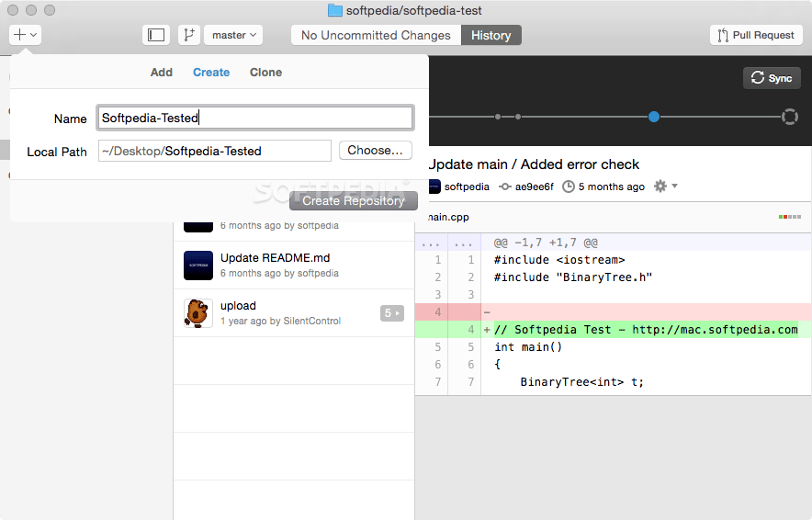The height and width of the screenshot is (520, 812).
Task: Click the commit hash ae9ee6f
Action: click(x=534, y=187)
